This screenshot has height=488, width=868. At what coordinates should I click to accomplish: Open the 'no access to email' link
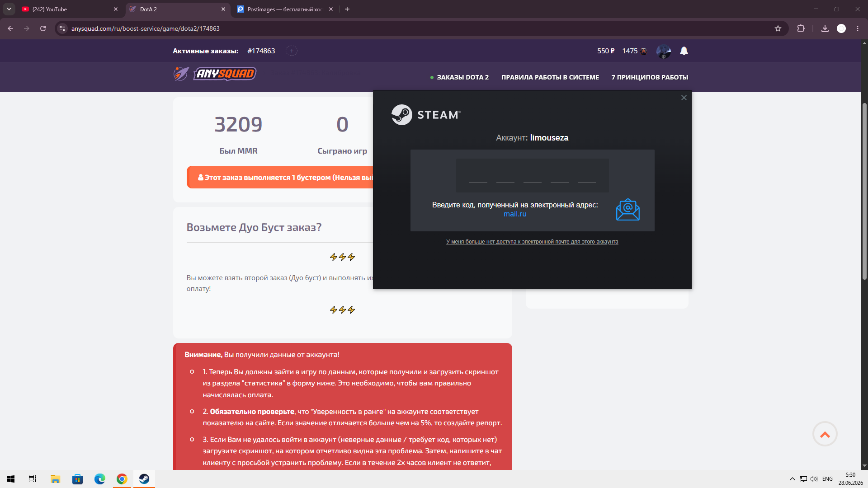532,242
